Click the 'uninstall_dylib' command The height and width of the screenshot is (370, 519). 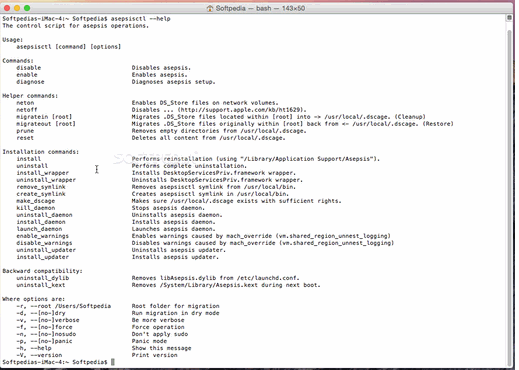(x=43, y=278)
